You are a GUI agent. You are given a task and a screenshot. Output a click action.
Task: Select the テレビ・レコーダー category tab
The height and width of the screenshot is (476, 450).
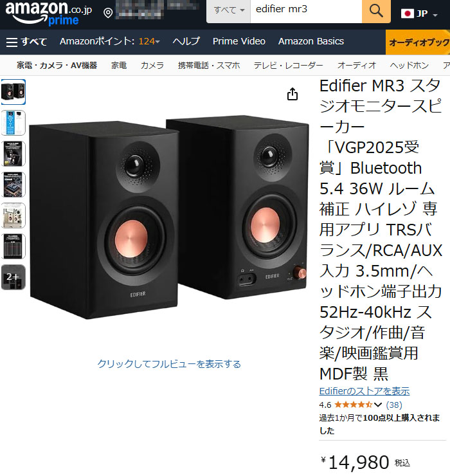click(288, 65)
